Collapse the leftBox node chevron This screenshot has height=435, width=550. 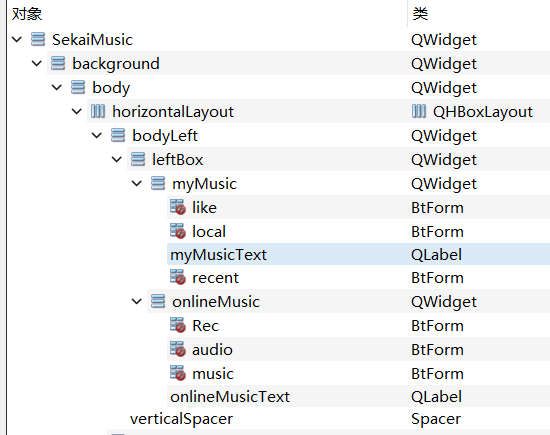pos(117,160)
